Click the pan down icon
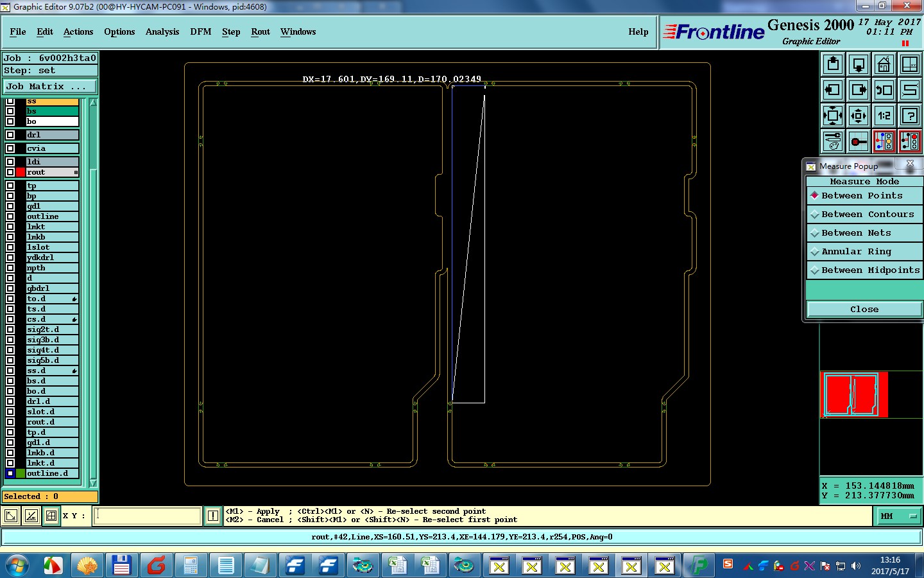This screenshot has height=578, width=924. [859, 64]
